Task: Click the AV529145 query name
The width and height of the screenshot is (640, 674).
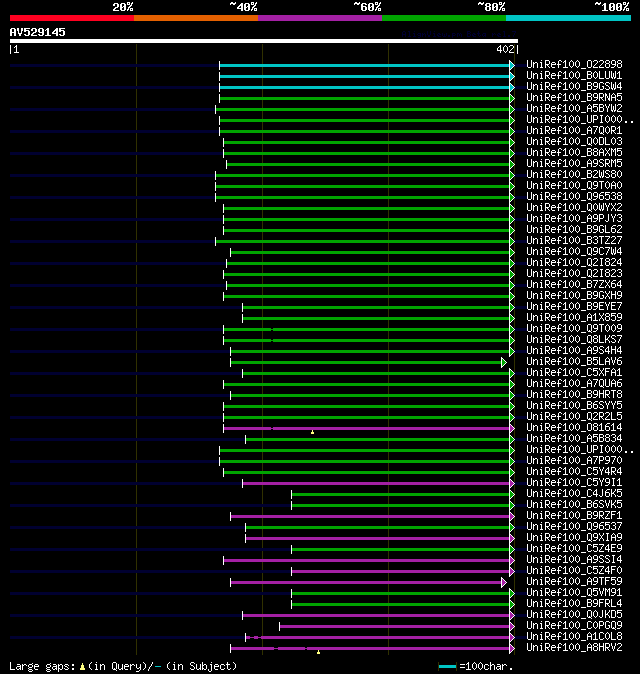Action: 37,32
